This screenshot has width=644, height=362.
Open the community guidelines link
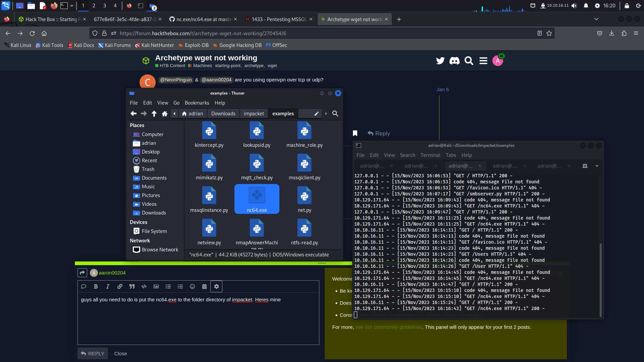pos(389,327)
